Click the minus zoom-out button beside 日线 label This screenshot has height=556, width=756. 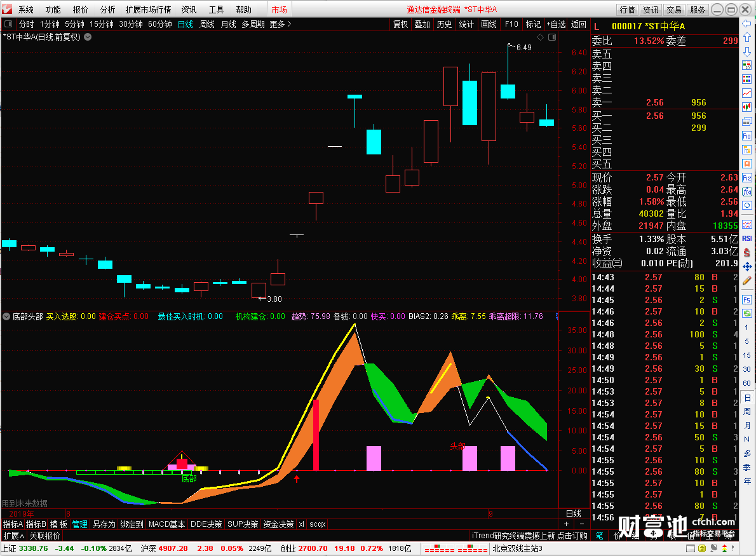pos(581,524)
